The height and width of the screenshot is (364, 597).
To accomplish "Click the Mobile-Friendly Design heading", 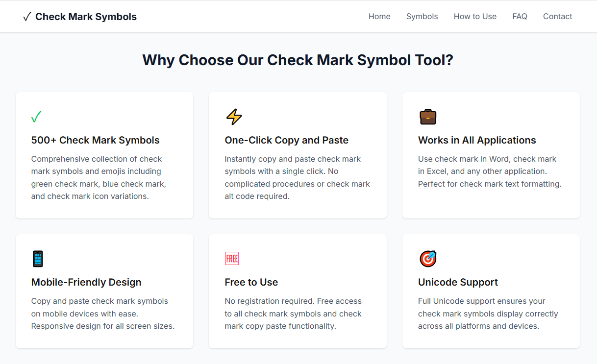I will pos(86,282).
